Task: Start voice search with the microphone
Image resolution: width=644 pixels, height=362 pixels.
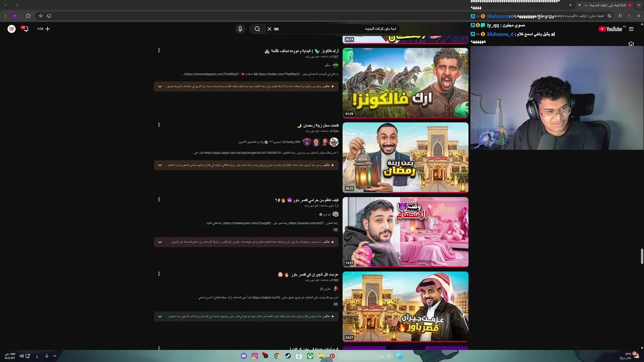Action: coord(240,29)
